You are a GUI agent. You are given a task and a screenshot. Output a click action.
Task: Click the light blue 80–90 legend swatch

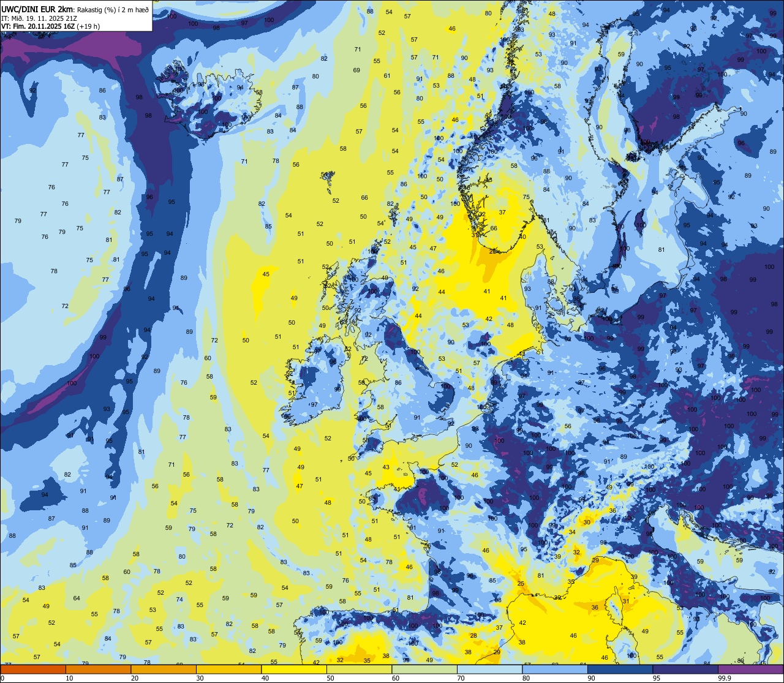[x=555, y=670]
